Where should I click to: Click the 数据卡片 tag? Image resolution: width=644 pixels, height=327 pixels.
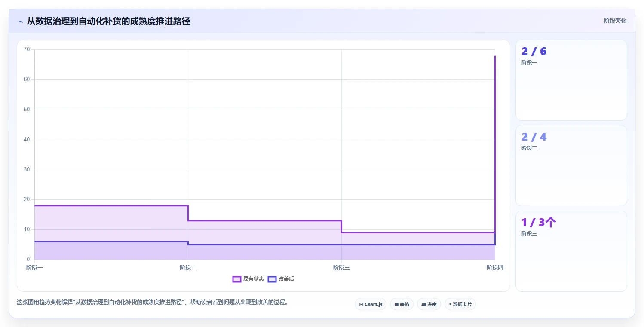pyautogui.click(x=460, y=304)
